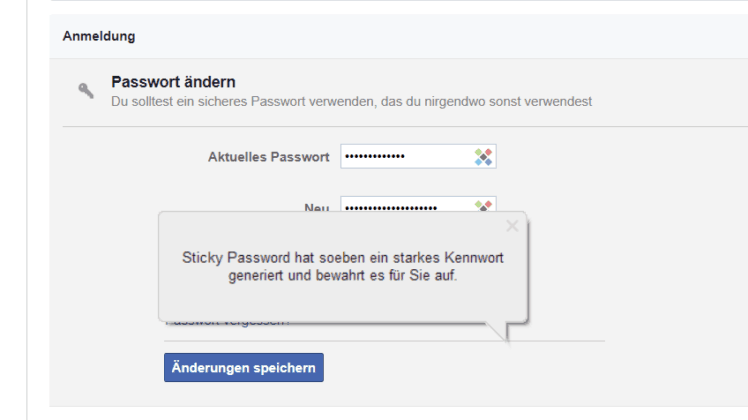Select the Passwort ändern heading

pyautogui.click(x=173, y=82)
